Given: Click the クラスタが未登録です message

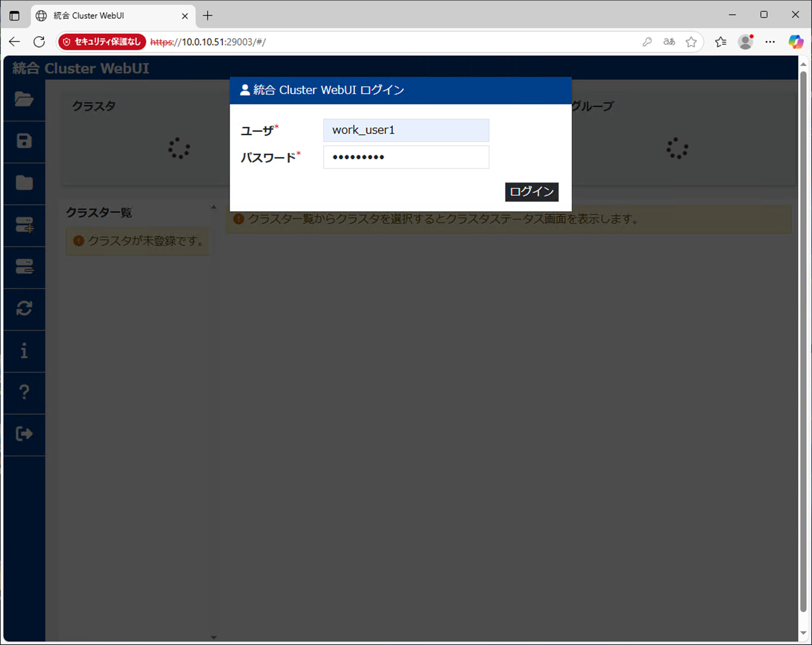Looking at the screenshot, I should (x=138, y=241).
